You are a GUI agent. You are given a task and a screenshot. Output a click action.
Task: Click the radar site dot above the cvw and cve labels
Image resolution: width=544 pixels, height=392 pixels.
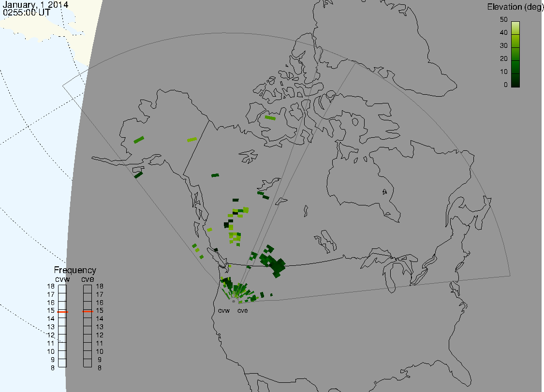tap(234, 302)
